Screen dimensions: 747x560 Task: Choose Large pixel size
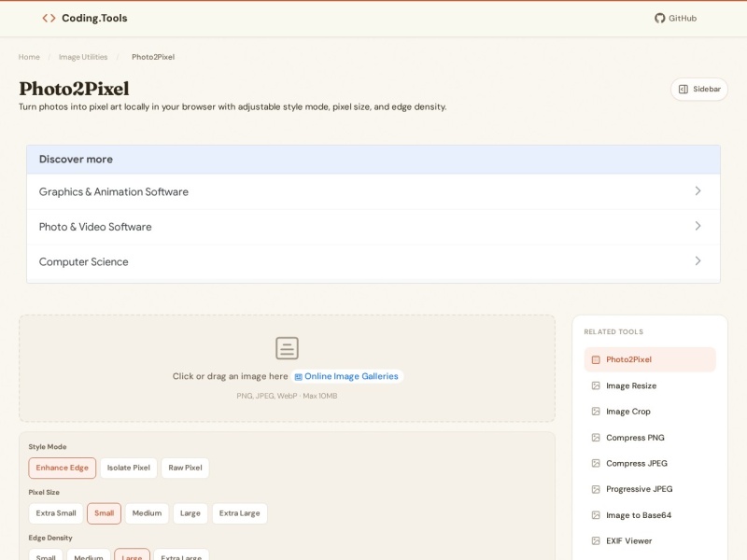pyautogui.click(x=190, y=513)
